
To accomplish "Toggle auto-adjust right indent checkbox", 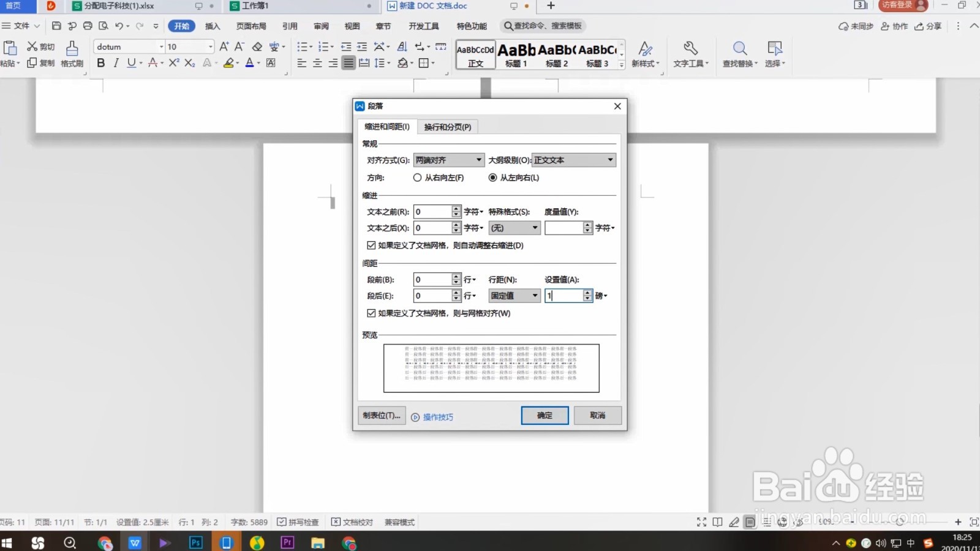I will pyautogui.click(x=371, y=246).
